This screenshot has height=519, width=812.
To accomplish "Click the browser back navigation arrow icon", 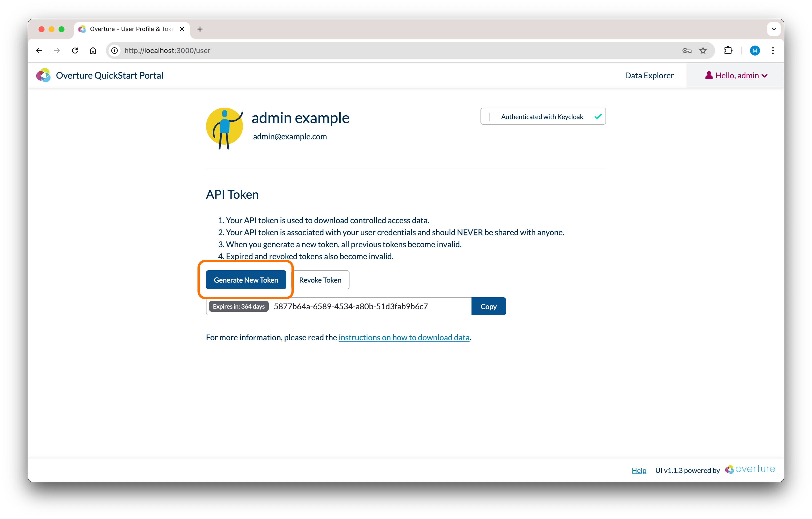I will tap(39, 50).
